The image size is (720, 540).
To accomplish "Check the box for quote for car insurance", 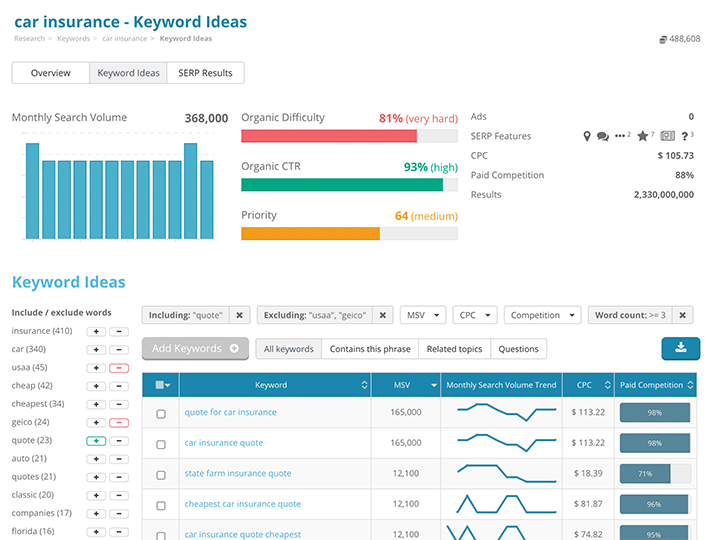I will pyautogui.click(x=161, y=413).
